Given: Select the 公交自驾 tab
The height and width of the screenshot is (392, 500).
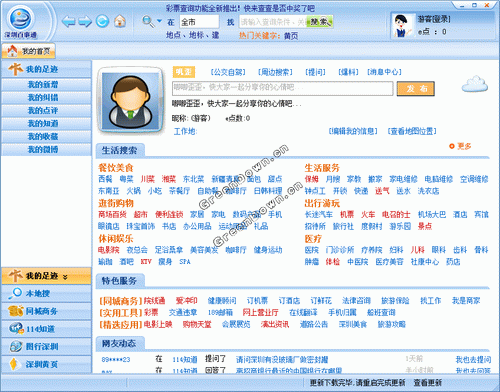Looking at the screenshot, I should click(x=228, y=72).
